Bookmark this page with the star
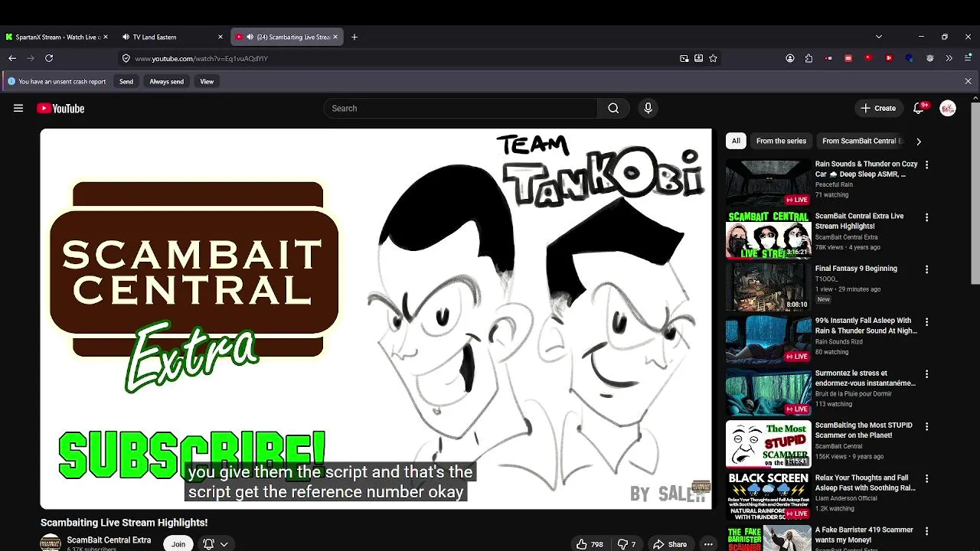Image resolution: width=980 pixels, height=551 pixels. click(x=713, y=58)
